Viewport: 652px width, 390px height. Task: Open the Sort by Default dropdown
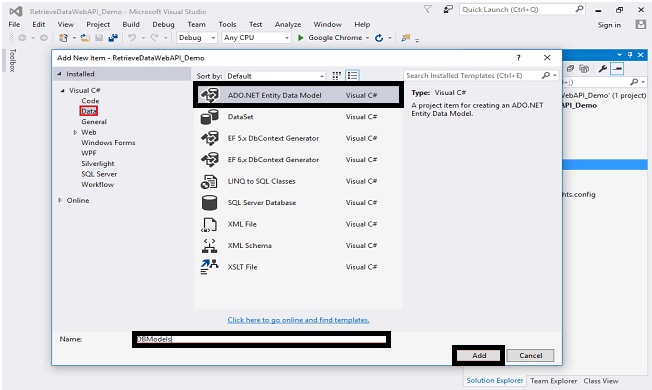point(275,76)
